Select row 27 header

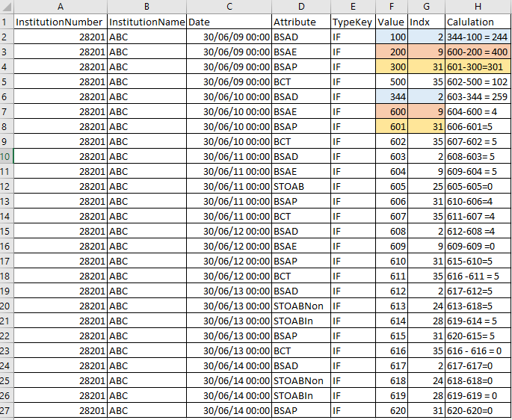7,410
